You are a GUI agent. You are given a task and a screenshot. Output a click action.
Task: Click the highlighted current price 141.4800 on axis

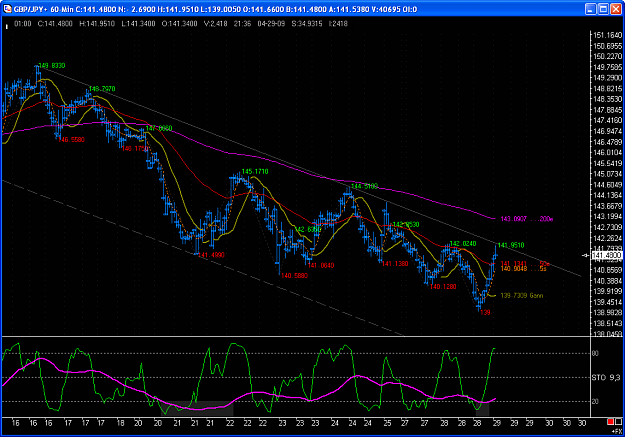[x=607, y=255]
